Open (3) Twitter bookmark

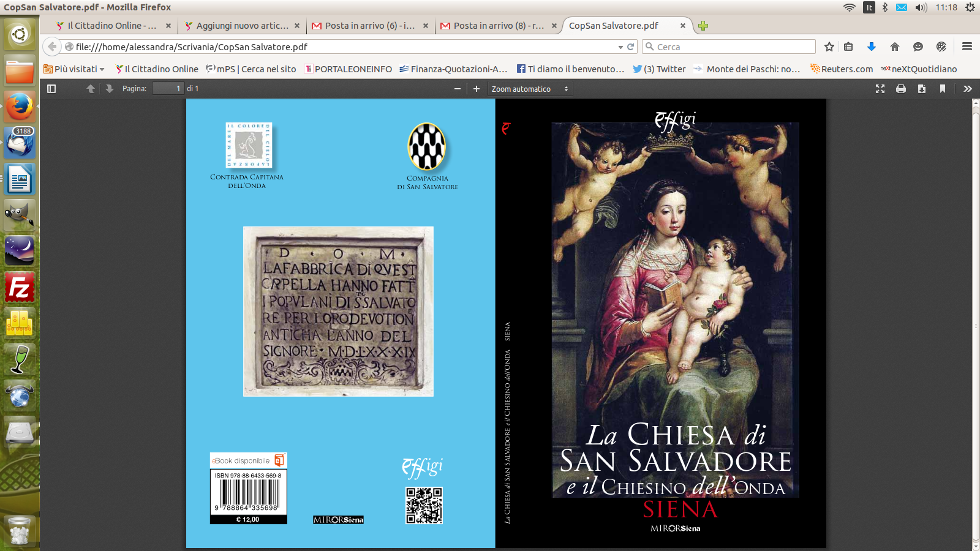[x=659, y=69]
